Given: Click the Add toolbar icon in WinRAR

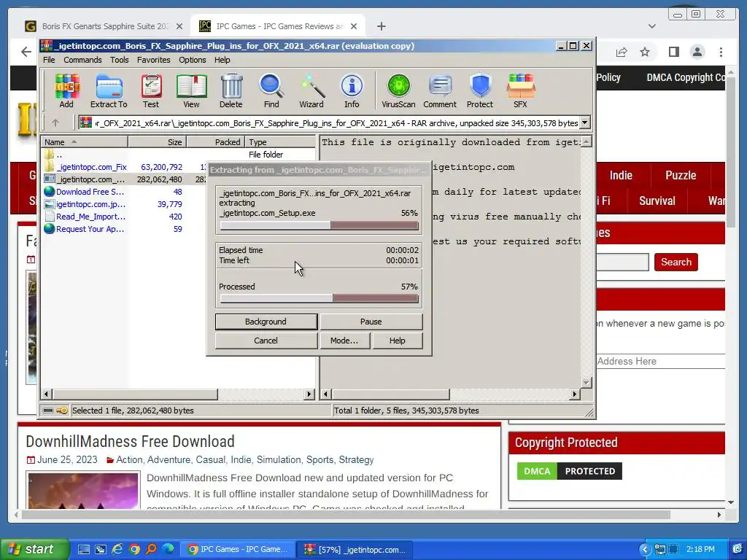Looking at the screenshot, I should 66,91.
